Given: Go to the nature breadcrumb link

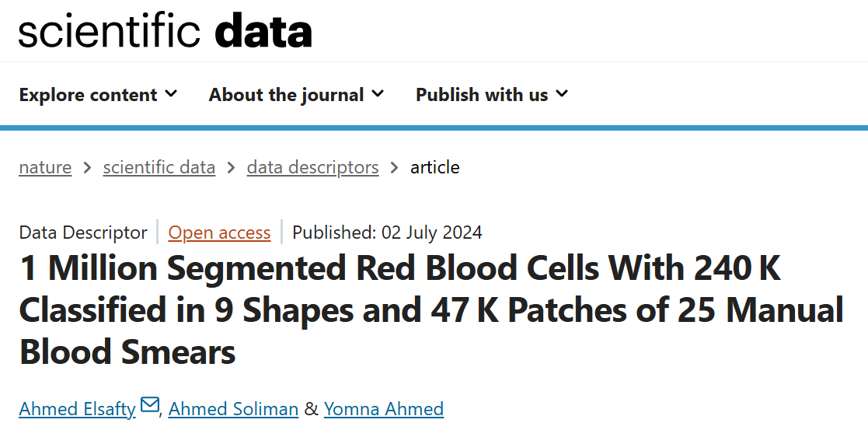Looking at the screenshot, I should [45, 167].
